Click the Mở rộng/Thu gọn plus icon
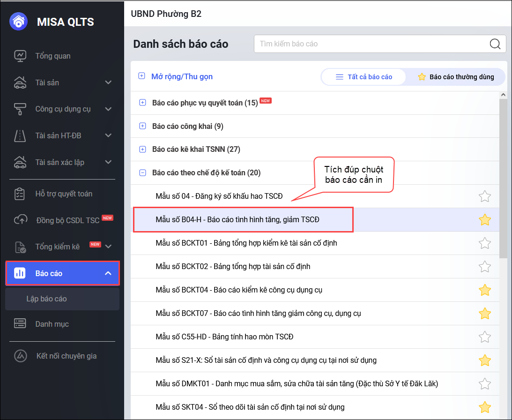512x420 pixels. 142,76
